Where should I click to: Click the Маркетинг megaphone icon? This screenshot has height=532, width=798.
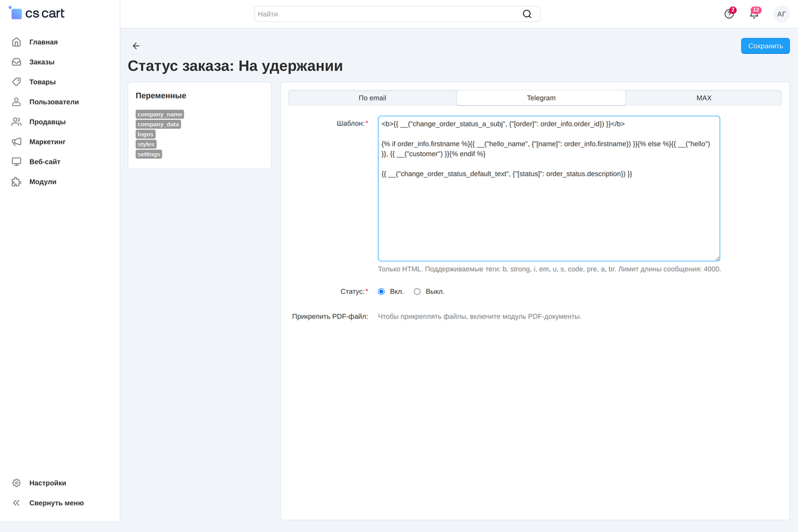(x=17, y=142)
